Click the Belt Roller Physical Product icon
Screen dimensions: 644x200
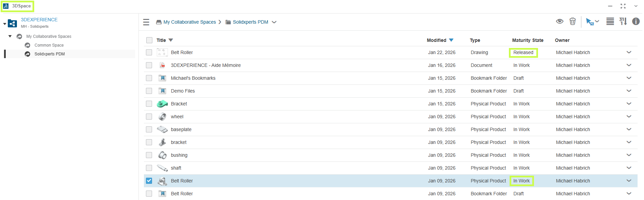(x=163, y=181)
